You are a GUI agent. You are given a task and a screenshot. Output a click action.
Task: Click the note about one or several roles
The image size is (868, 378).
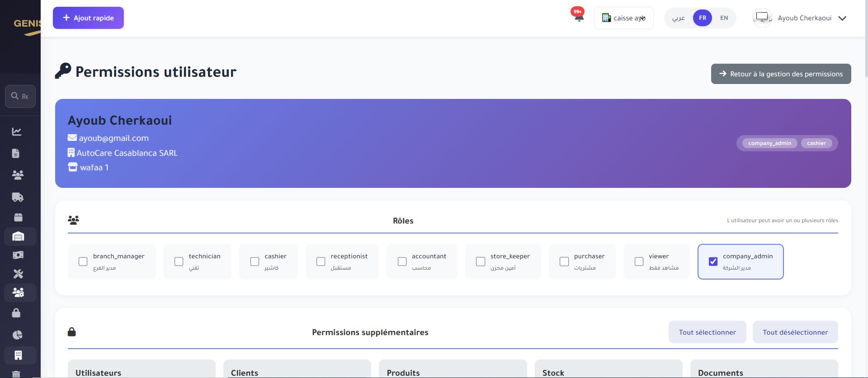[783, 220]
